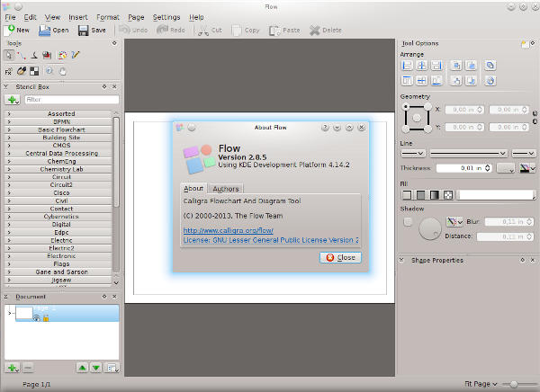The image size is (540, 392).
Task: Select bottom-left geometry anchor radio point
Action: 406,129
